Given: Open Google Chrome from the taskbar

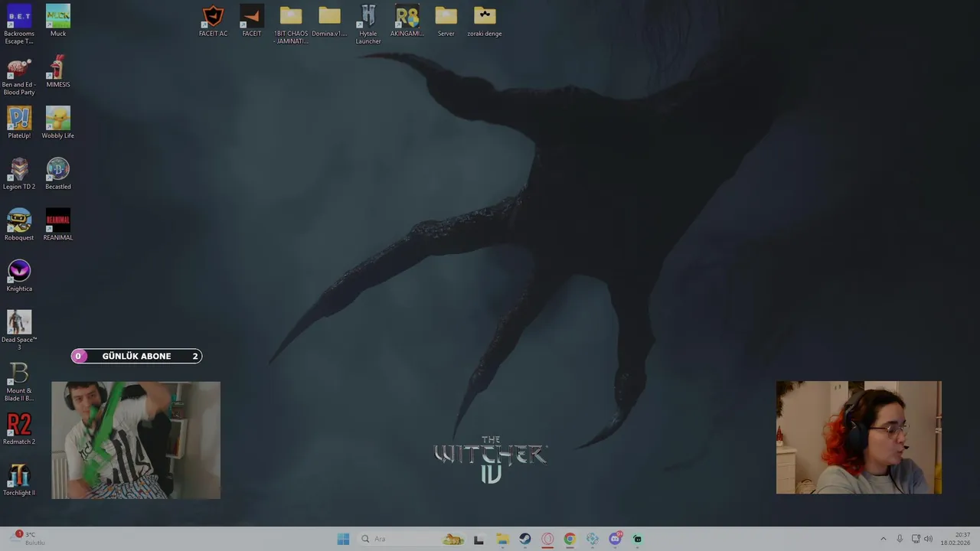Looking at the screenshot, I should 570,539.
